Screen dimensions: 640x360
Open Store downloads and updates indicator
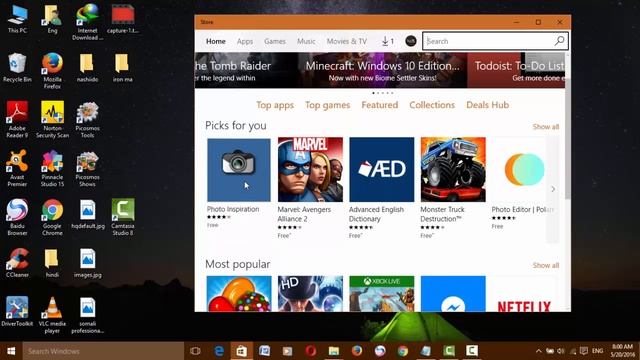tap(388, 41)
